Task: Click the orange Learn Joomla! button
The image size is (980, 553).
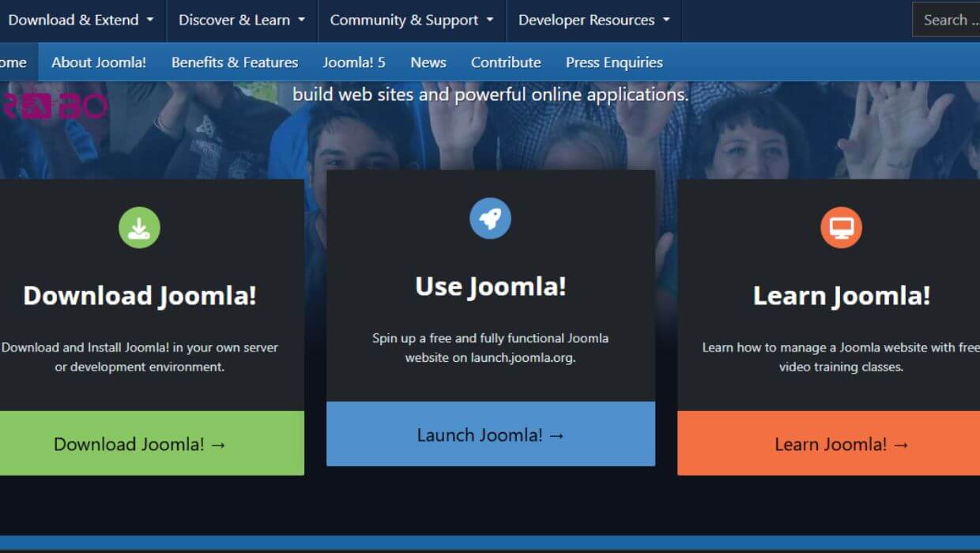Action: tap(829, 443)
